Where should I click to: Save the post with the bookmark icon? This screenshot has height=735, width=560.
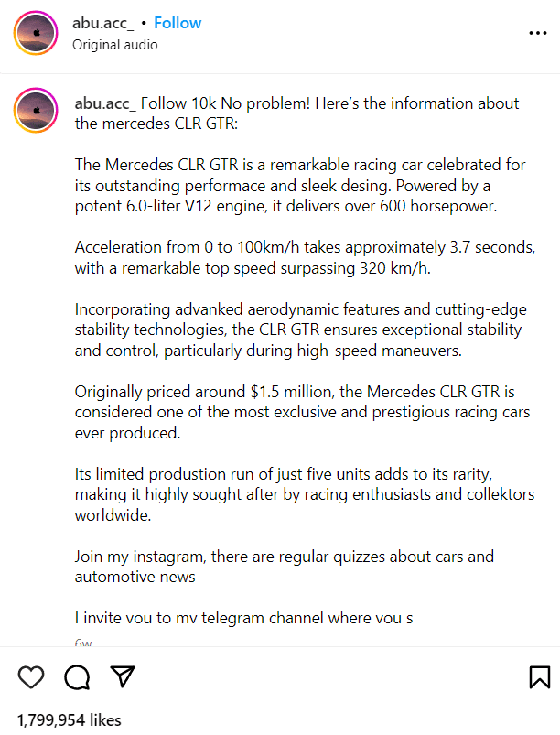[539, 677]
